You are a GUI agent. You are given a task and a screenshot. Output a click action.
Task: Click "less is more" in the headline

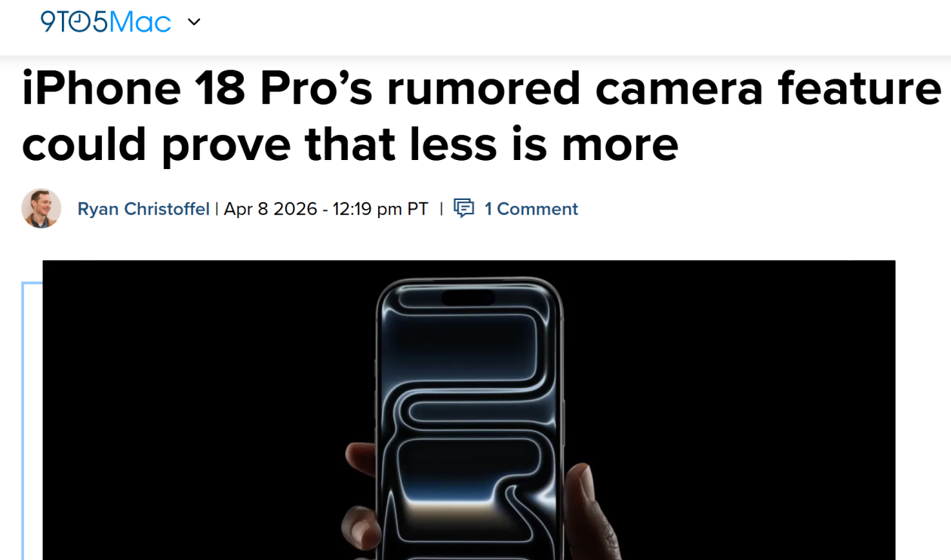(x=544, y=143)
